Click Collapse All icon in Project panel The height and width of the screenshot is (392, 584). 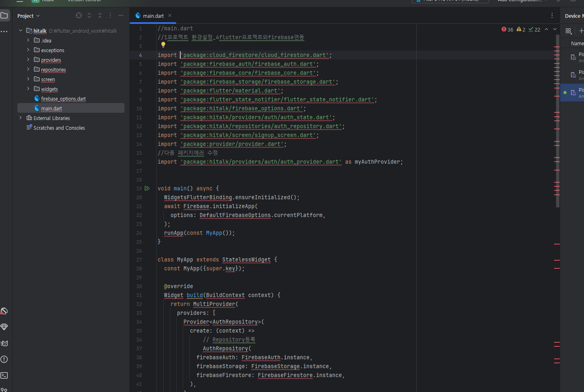[x=100, y=16]
